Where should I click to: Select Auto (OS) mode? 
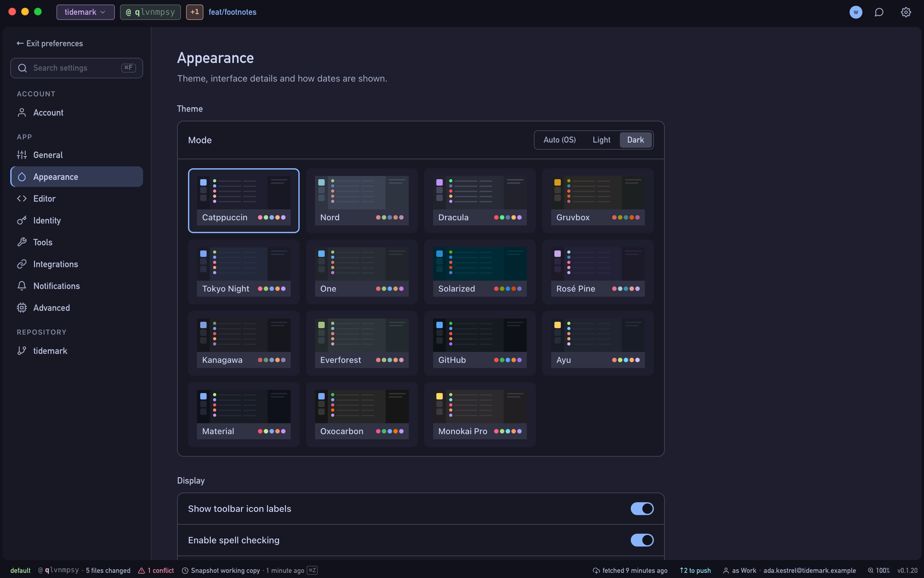coord(559,140)
